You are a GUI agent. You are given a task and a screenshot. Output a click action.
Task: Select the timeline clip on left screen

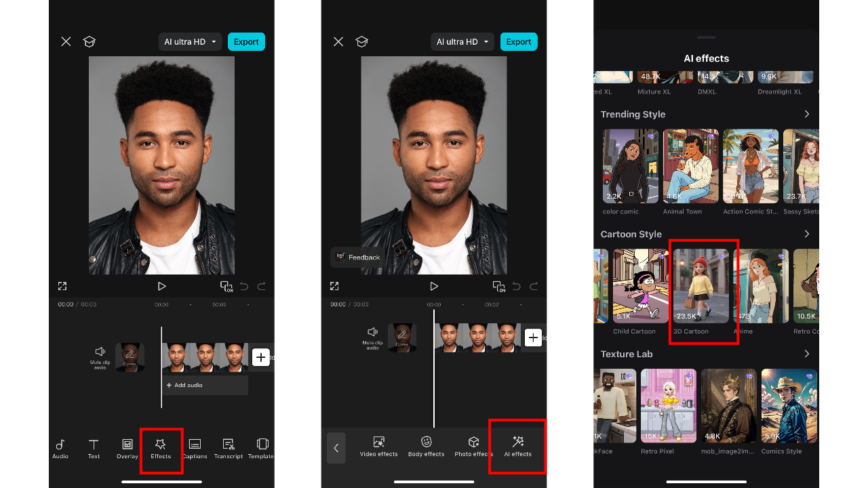pyautogui.click(x=205, y=357)
